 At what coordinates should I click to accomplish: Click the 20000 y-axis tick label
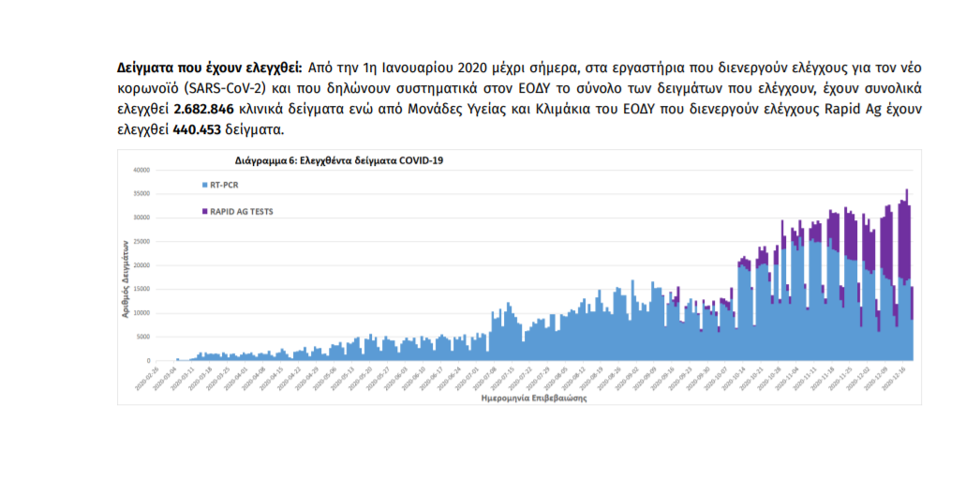141,265
